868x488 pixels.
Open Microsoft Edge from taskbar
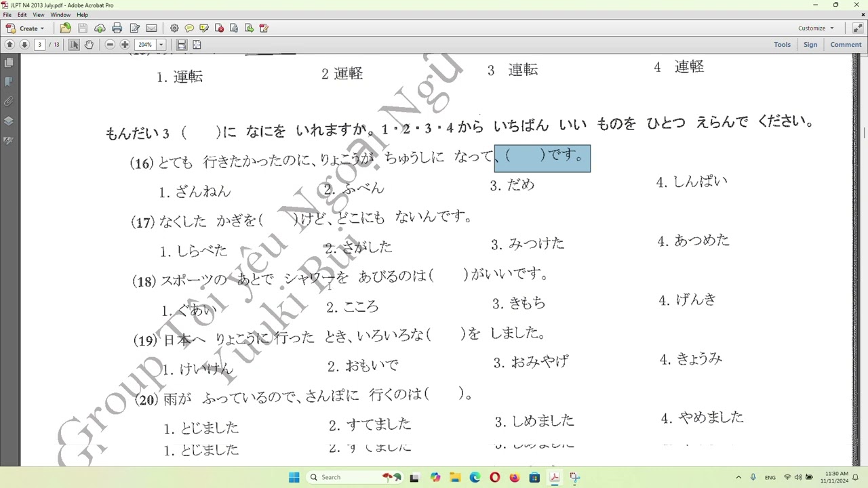475,477
